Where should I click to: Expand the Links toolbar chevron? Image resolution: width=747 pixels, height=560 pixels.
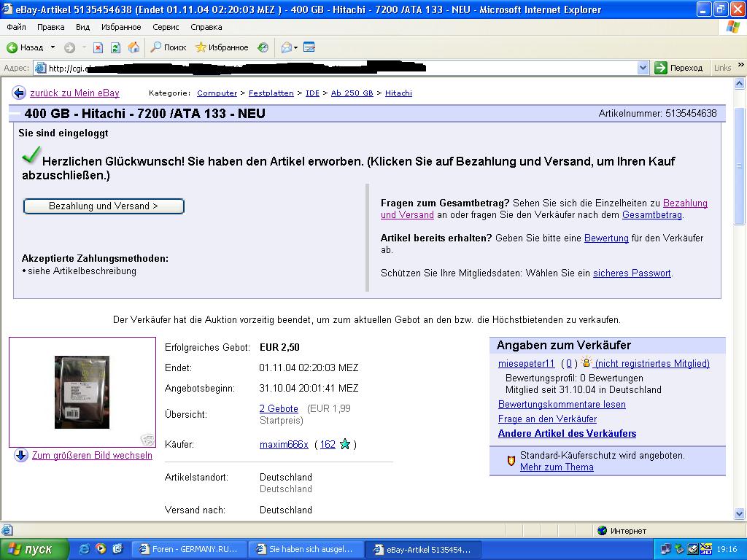[x=740, y=64]
